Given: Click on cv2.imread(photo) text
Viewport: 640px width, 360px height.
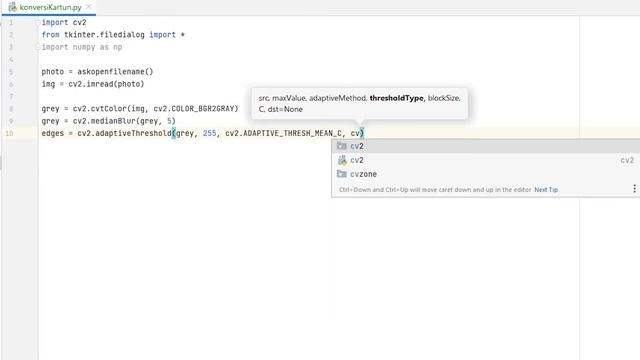Looking at the screenshot, I should coord(106,84).
